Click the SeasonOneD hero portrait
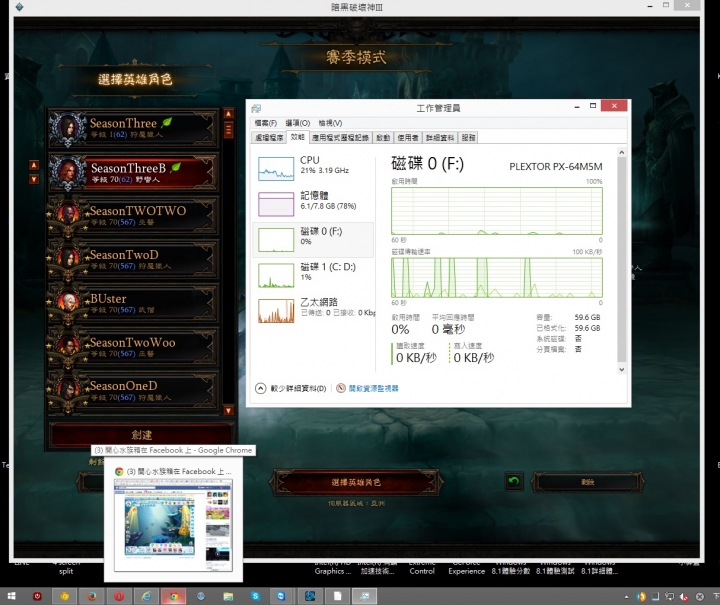 click(x=68, y=390)
